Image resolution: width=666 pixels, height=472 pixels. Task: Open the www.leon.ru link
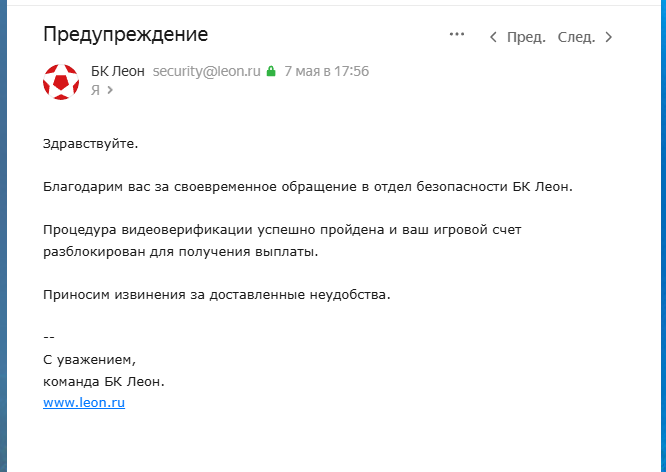pos(84,402)
